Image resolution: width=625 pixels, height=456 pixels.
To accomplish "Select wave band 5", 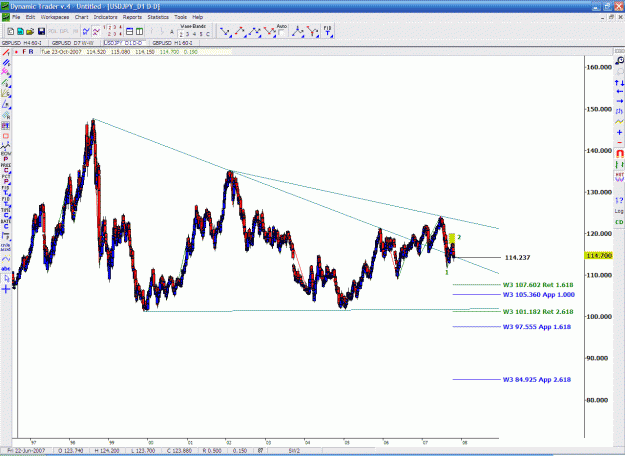I will (x=201, y=34).
